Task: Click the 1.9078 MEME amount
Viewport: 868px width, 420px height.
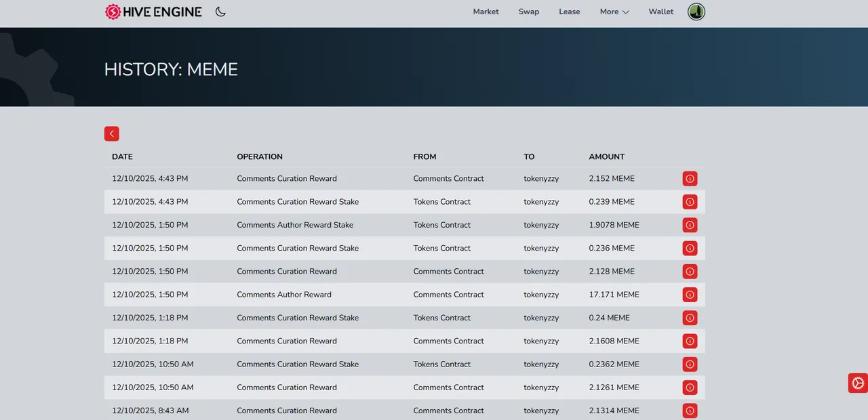Action: [614, 225]
